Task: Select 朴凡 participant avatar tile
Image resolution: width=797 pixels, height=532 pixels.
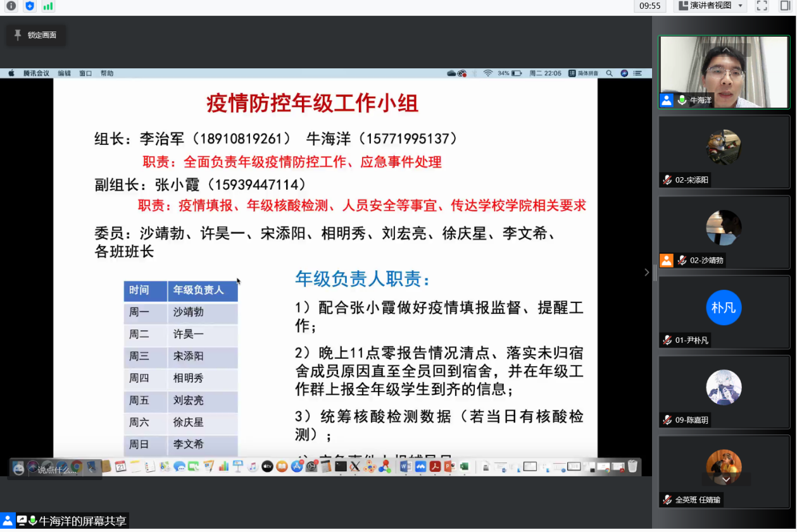Action: pos(724,307)
